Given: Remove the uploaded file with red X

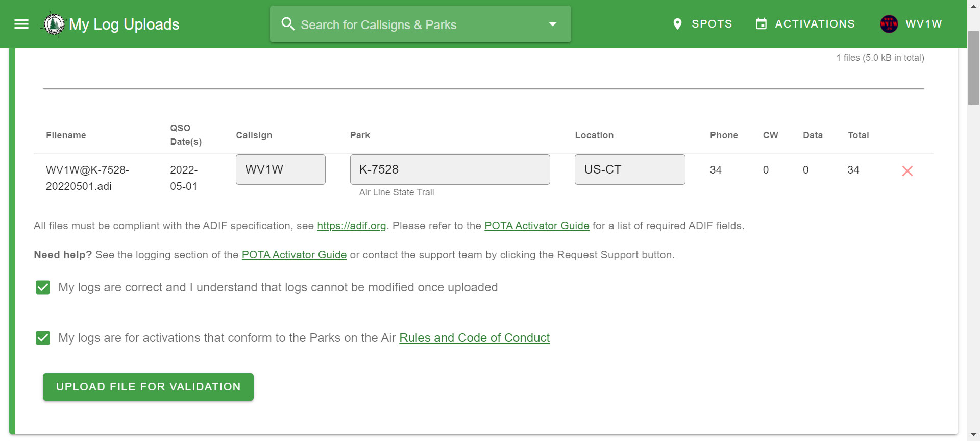Looking at the screenshot, I should pos(907,171).
